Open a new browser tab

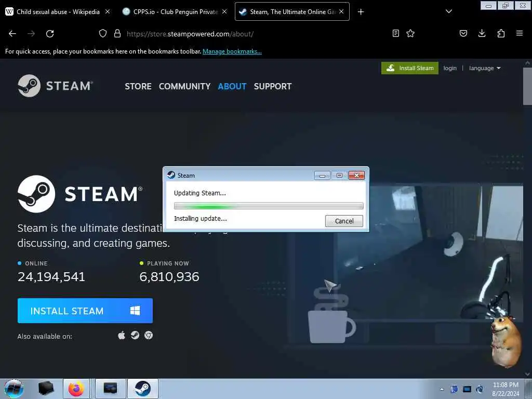pyautogui.click(x=361, y=12)
